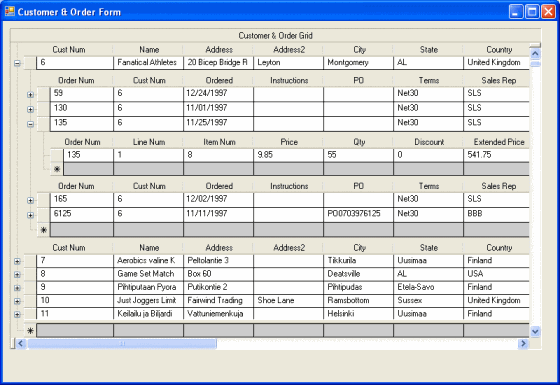The height and width of the screenshot is (385, 560).
Task: Click the form's title bar application icon
Action: tap(10, 11)
